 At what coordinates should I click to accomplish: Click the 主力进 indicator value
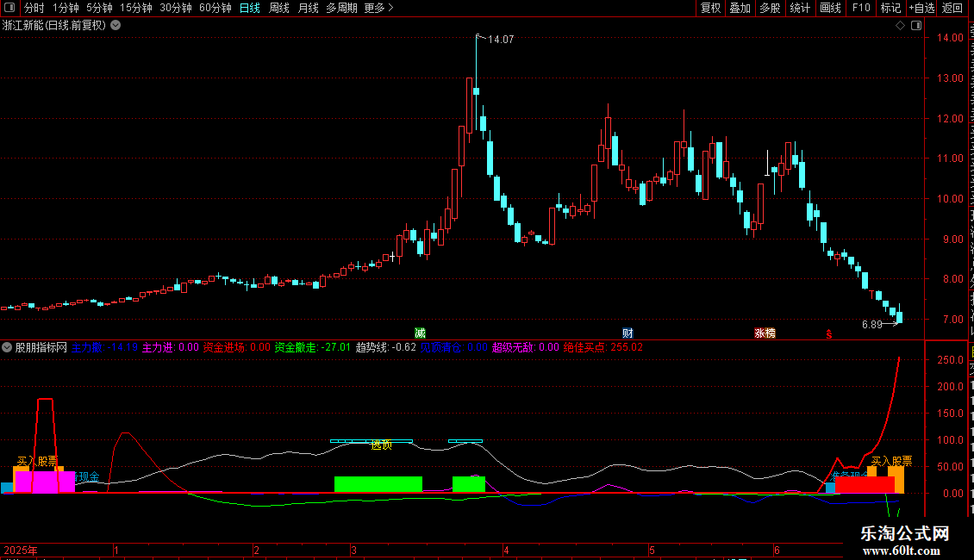[x=170, y=348]
